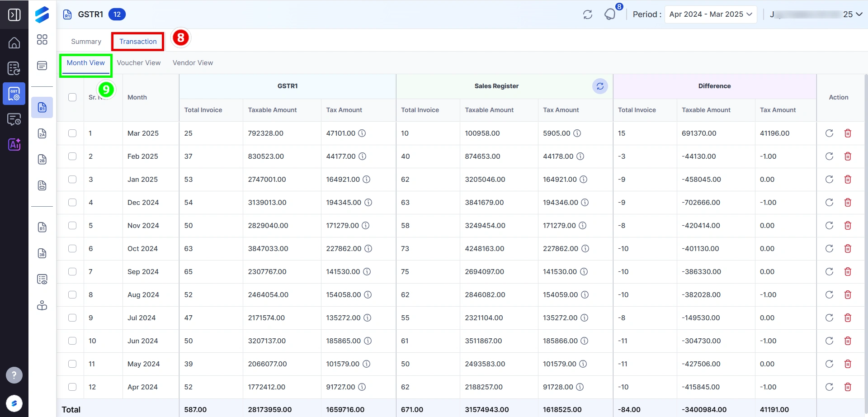Click the vertical scrollbar of the table
Viewport: 868px width, 417px height.
click(x=866, y=244)
